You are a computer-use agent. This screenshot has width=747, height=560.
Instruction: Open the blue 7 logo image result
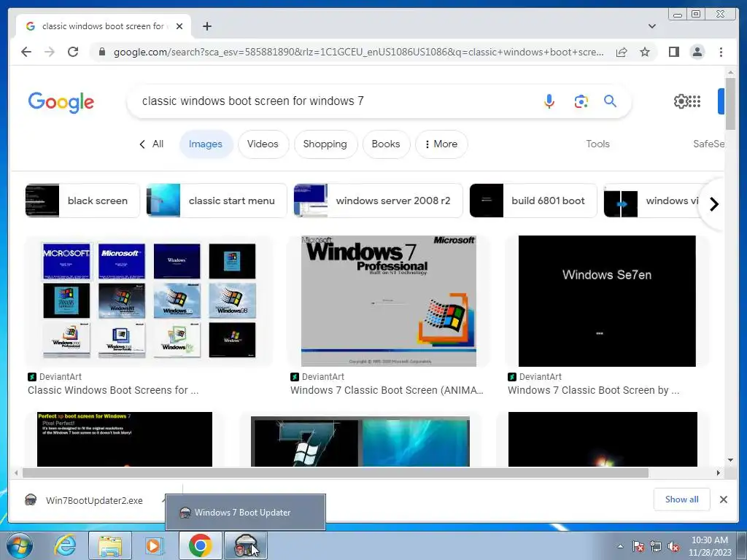point(360,441)
